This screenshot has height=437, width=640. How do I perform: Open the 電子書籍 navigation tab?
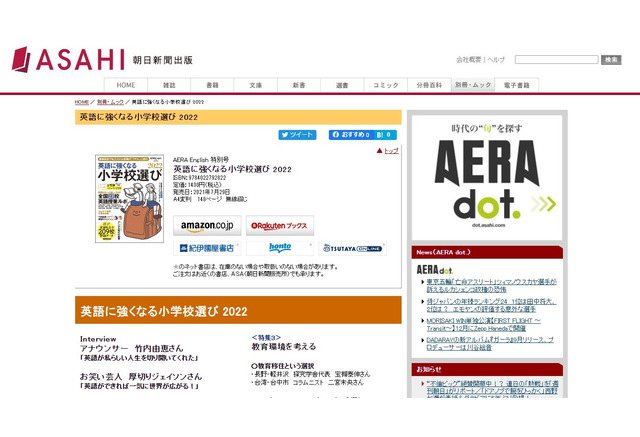point(516,85)
